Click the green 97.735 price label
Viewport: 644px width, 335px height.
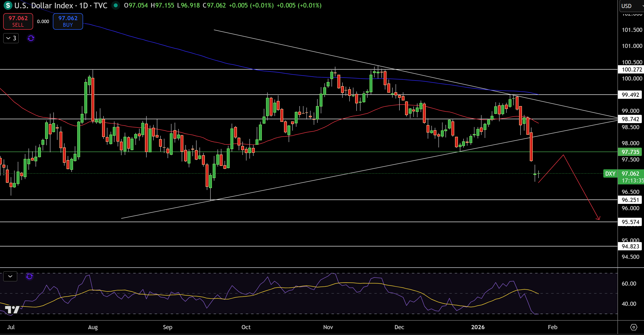(x=630, y=152)
